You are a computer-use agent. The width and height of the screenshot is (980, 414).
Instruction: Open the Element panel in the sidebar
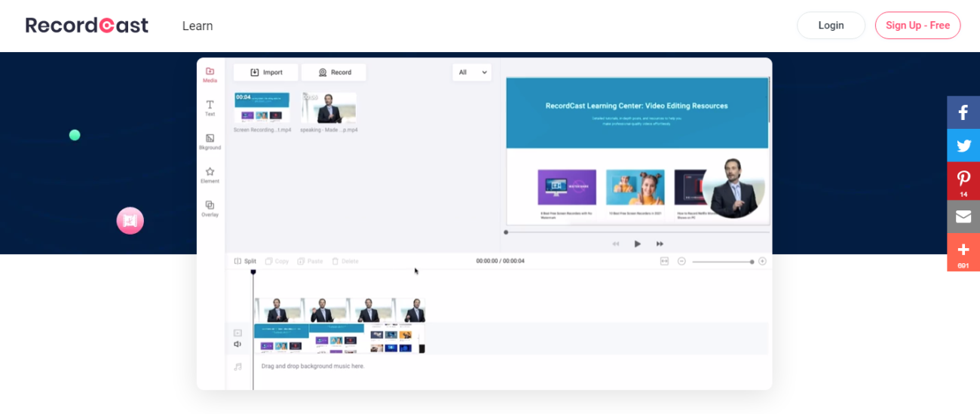click(x=210, y=175)
